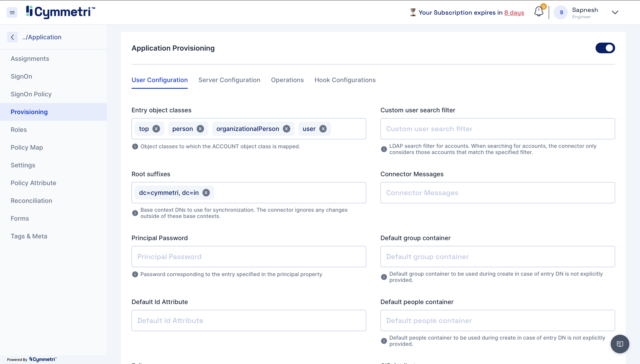This screenshot has height=364, width=640.
Task: Remove the dc=cymmetri, dc=in root suffix
Action: [206, 193]
